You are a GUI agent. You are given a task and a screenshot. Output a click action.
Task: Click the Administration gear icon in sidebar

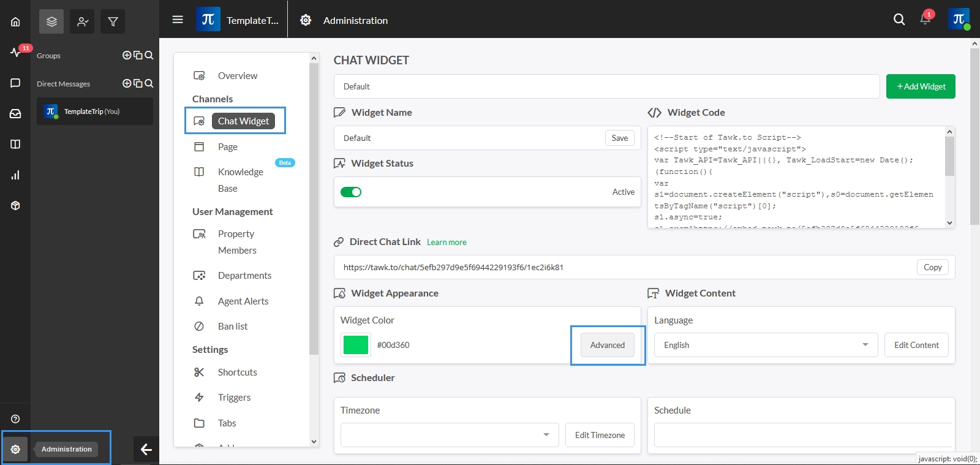15,449
